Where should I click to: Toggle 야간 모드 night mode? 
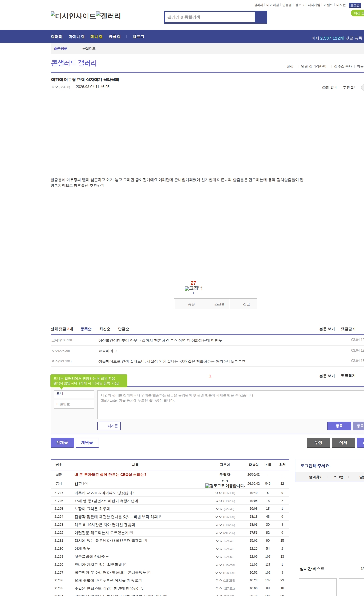(x=358, y=13)
